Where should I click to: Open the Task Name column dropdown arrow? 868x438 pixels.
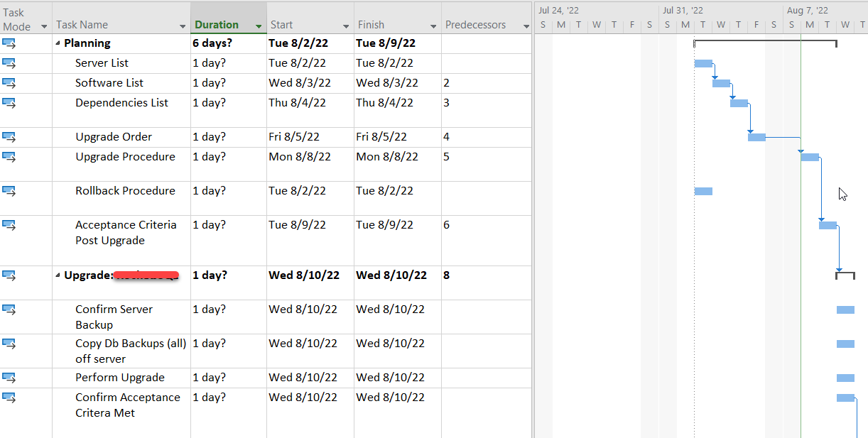tap(183, 26)
